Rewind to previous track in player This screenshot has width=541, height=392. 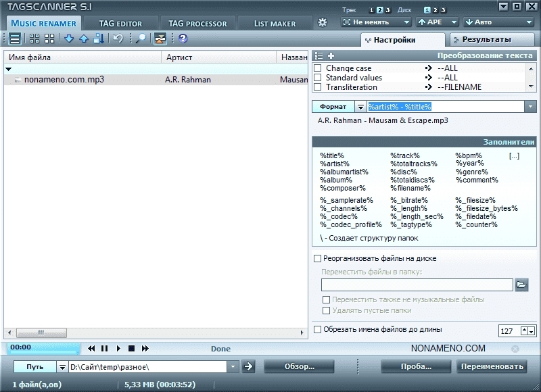click(x=91, y=349)
